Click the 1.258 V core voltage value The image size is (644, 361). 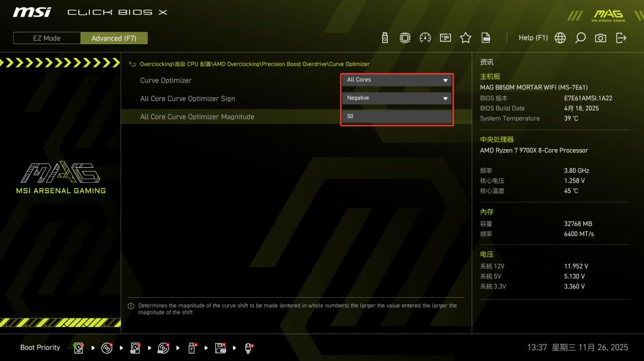coord(574,181)
